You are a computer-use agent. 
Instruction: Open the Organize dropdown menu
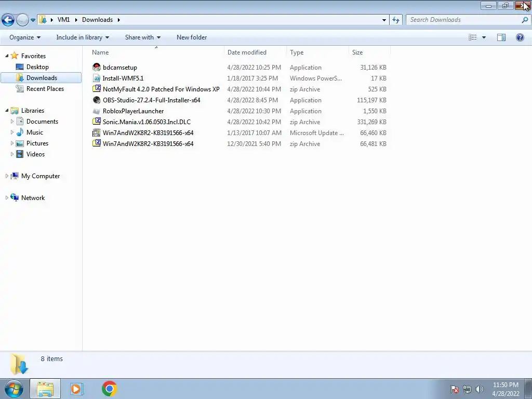point(25,37)
